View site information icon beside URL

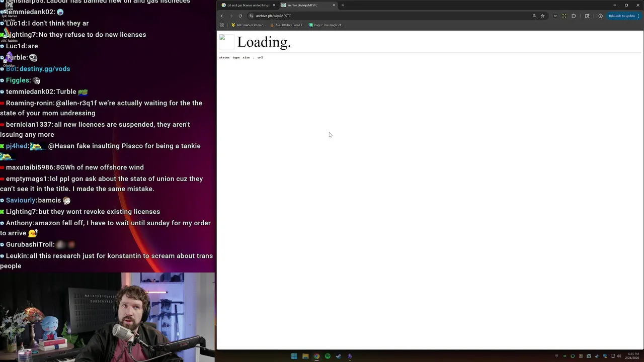(x=251, y=16)
